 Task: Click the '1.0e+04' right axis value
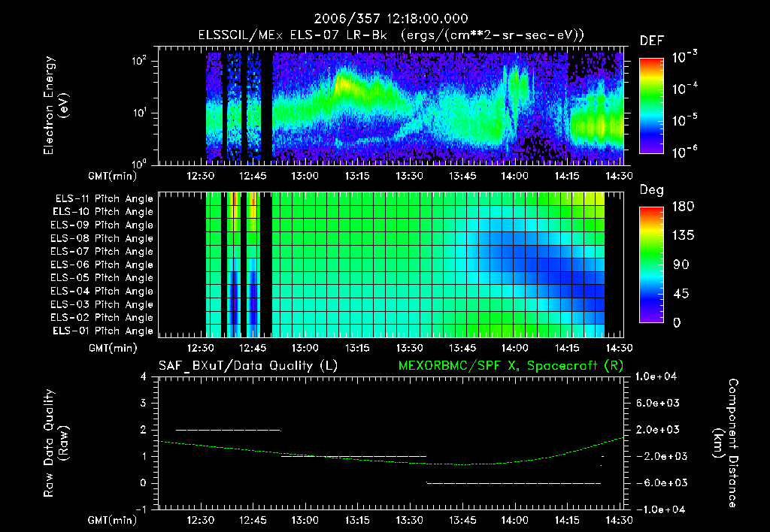656,377
